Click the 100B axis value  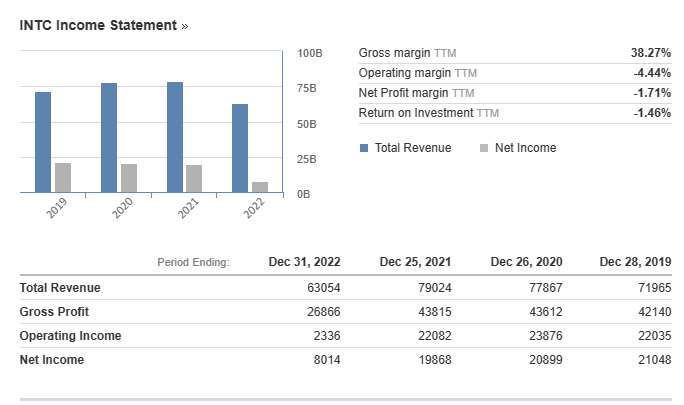tap(310, 53)
